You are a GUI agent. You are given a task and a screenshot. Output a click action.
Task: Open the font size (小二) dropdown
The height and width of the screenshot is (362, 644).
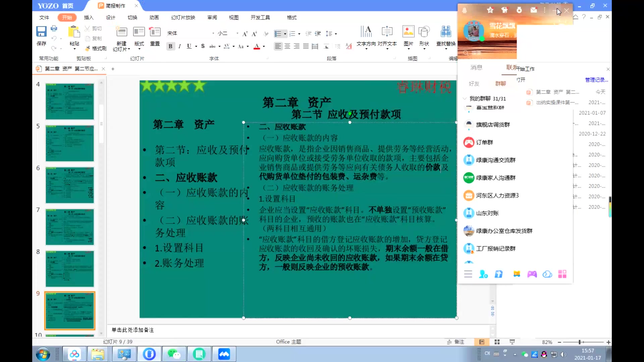click(237, 34)
